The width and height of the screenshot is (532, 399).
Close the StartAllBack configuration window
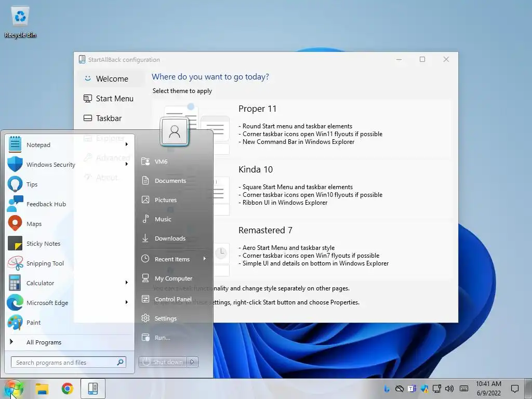point(446,59)
